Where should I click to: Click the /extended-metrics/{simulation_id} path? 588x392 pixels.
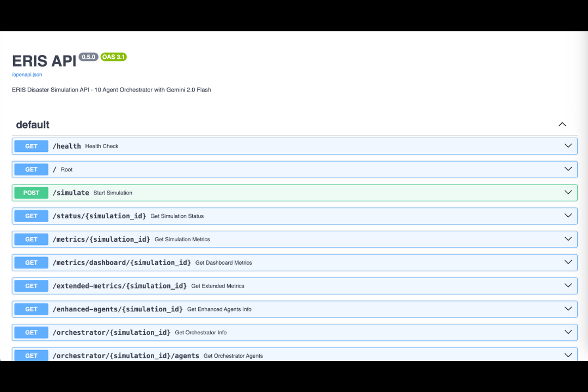pyautogui.click(x=120, y=286)
